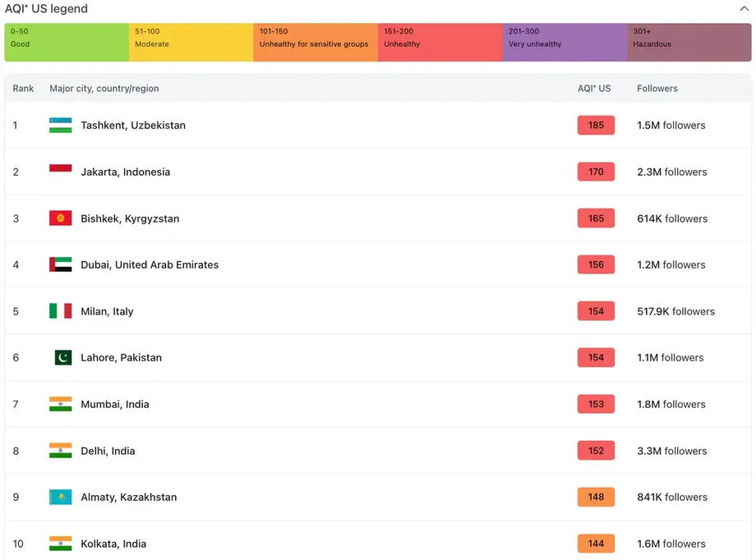Click the 152 AQI badge for Delhi
This screenshot has width=756, height=560.
(x=596, y=451)
